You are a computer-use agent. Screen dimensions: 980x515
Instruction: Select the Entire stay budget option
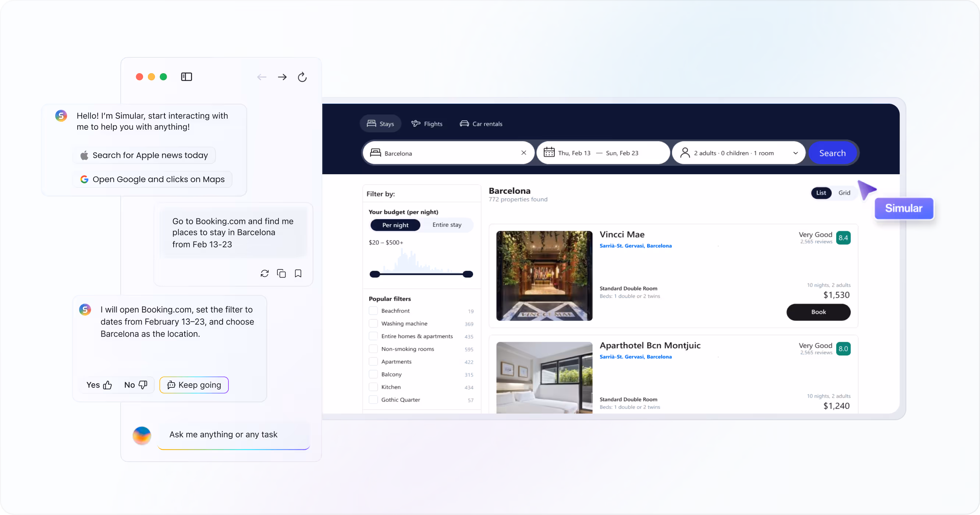click(x=447, y=225)
